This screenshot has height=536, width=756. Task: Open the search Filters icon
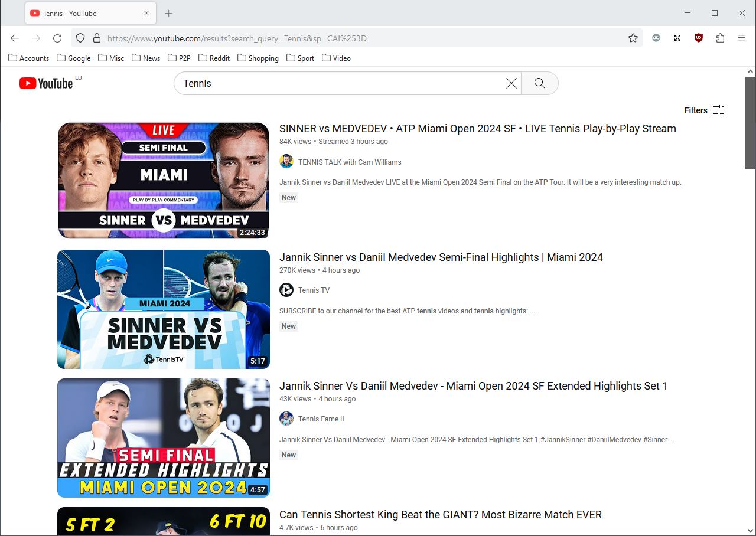718,110
